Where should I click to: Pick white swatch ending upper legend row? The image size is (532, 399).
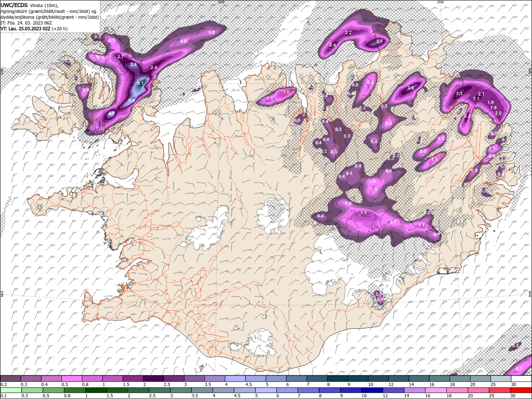click(x=521, y=379)
